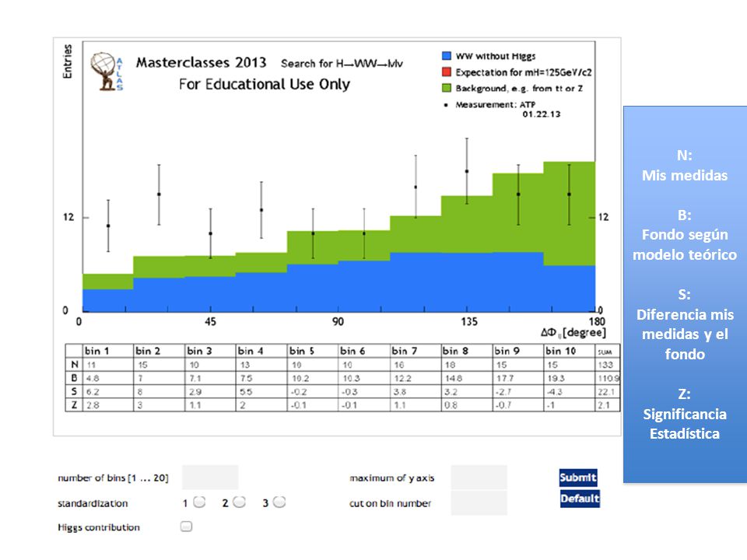
Task: Click 'Fondo según modelo teórico' in the side panel
Action: (x=685, y=244)
